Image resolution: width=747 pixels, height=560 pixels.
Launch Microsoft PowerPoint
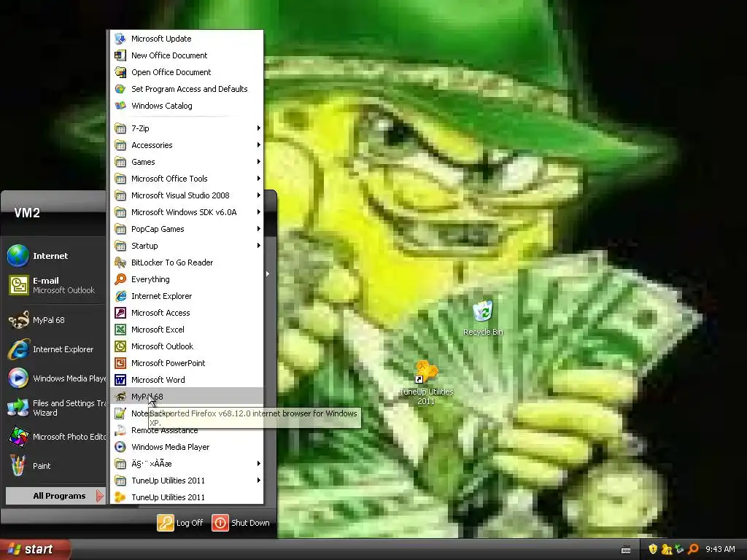[187, 363]
